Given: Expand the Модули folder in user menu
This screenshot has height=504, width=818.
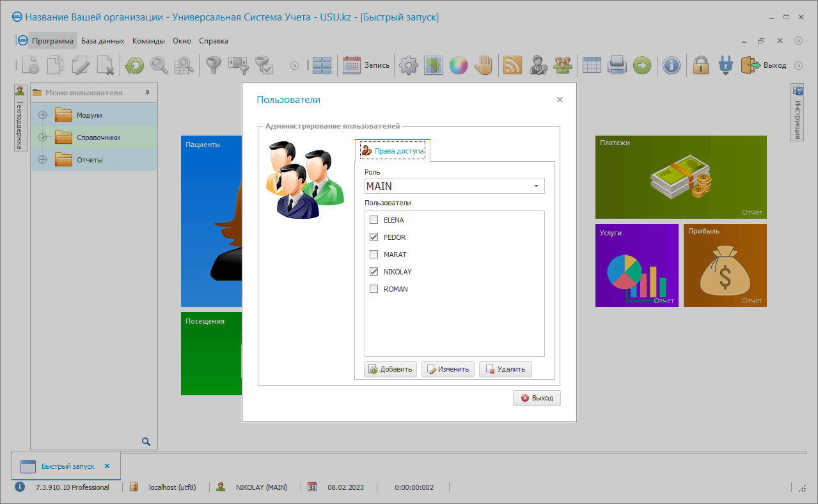Looking at the screenshot, I should 43,115.
